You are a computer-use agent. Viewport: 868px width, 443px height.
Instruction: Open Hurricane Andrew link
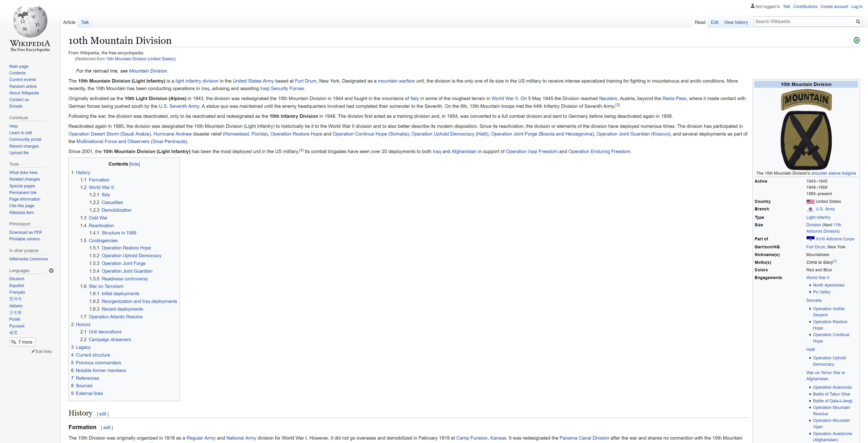pyautogui.click(x=173, y=134)
